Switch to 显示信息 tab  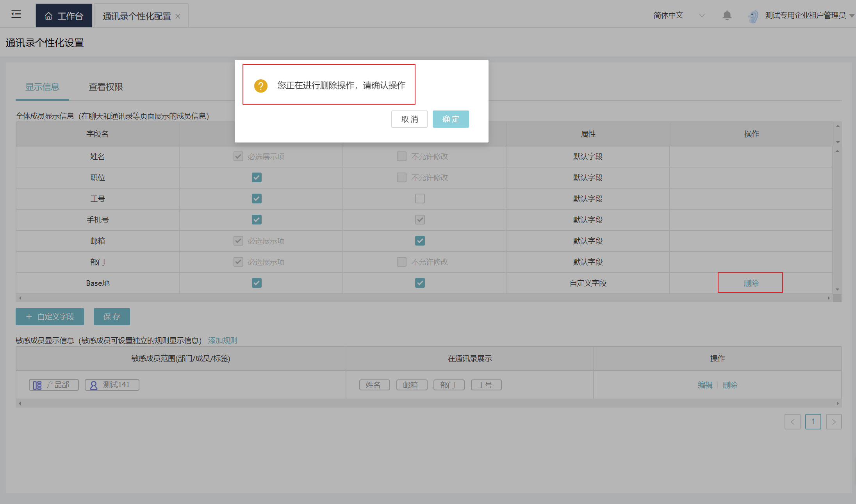click(42, 87)
